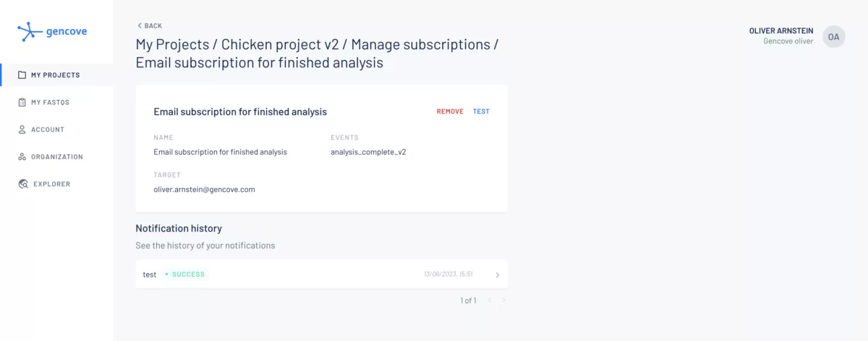This screenshot has height=341, width=868.
Task: Go to next page of notifications
Action: click(x=503, y=300)
